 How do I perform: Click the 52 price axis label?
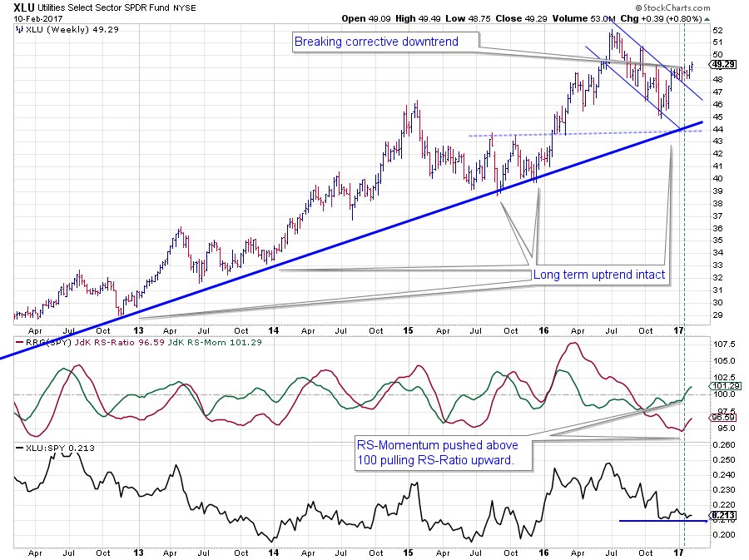(x=717, y=30)
